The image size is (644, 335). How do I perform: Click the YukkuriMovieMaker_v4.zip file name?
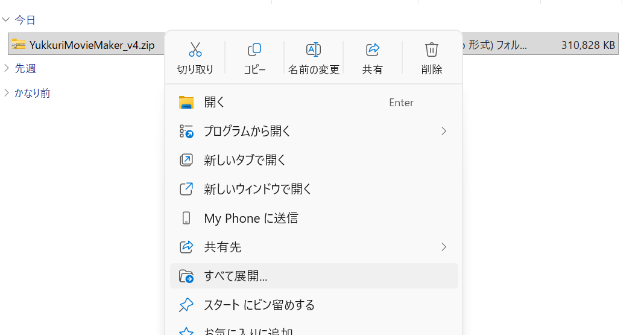(x=92, y=45)
